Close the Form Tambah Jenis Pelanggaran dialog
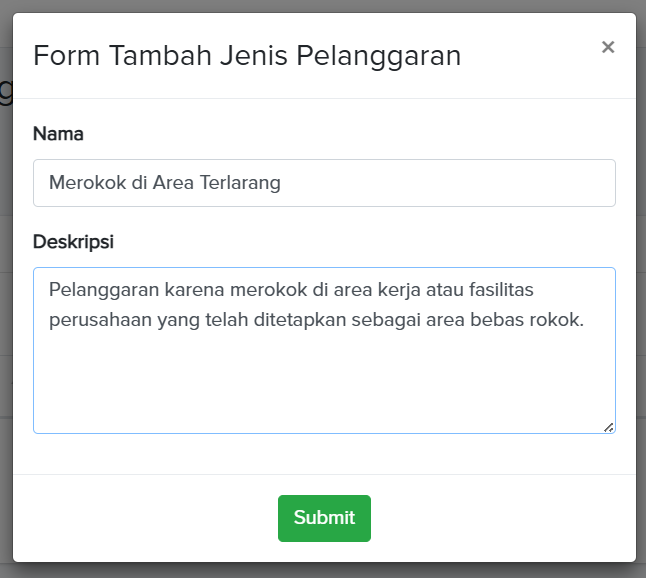Image resolution: width=646 pixels, height=578 pixels. click(x=607, y=47)
